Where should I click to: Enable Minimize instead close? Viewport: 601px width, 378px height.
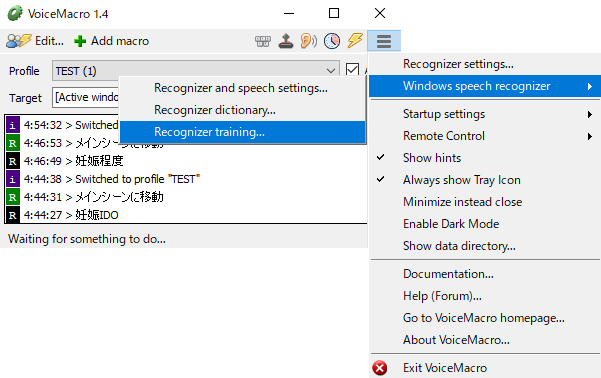485,202
